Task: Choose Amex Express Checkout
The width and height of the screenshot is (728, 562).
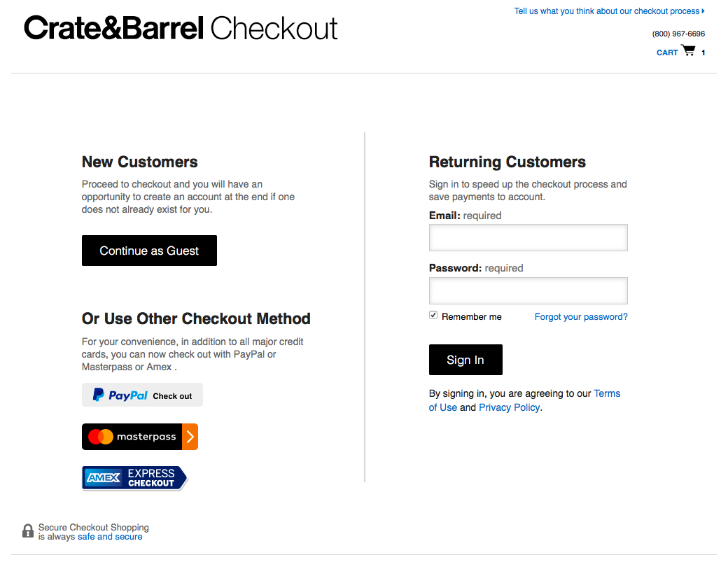Action: coord(133,477)
